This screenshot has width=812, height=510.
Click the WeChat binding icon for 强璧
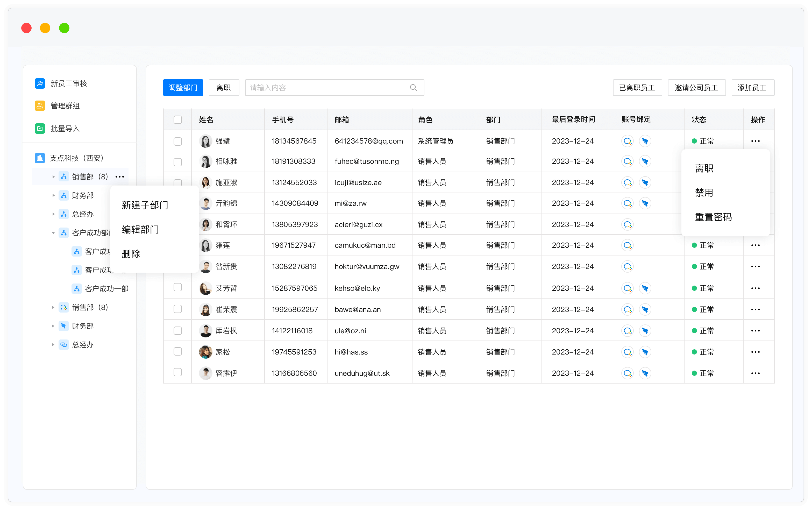pyautogui.click(x=628, y=141)
